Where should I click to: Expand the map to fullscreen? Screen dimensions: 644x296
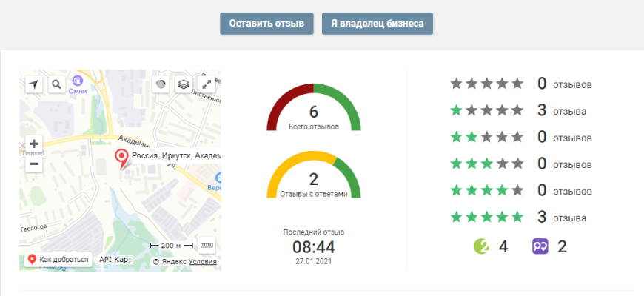(207, 84)
